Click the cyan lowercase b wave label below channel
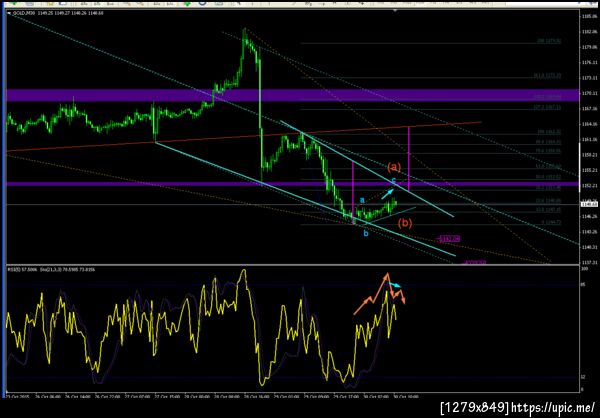This screenshot has width=600, height=418. click(366, 233)
